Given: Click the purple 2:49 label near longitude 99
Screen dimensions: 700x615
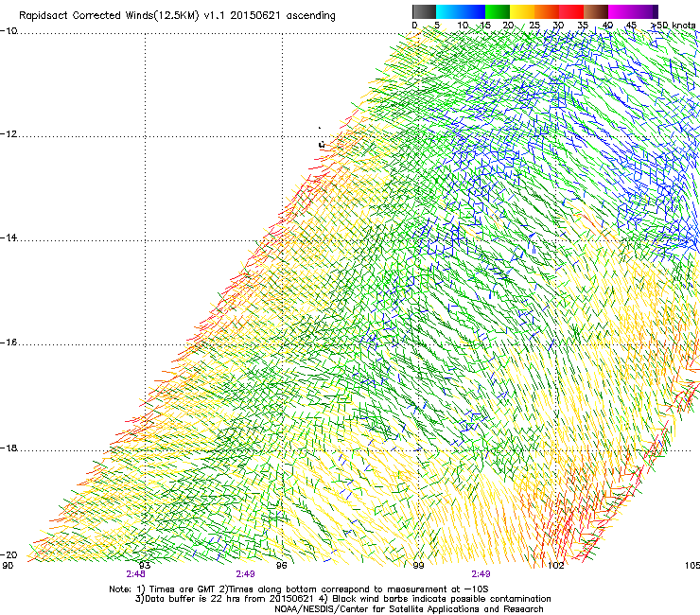Looking at the screenshot, I should click(481, 574).
